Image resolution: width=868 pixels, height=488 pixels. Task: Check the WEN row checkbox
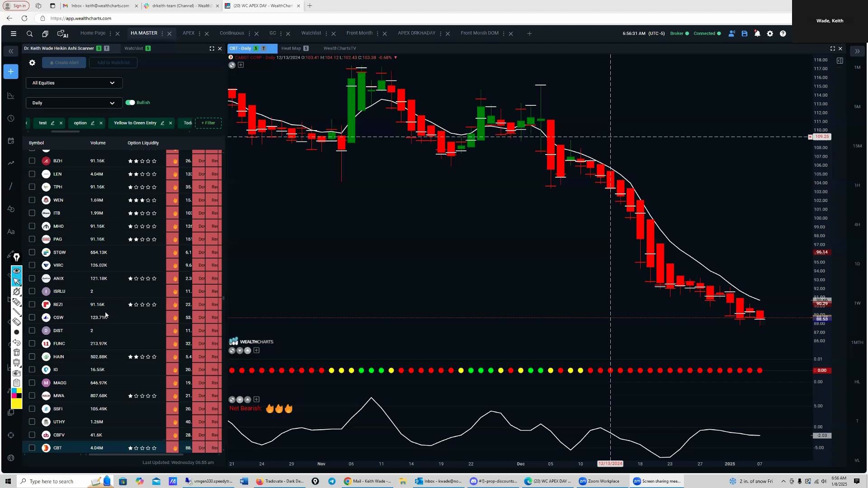[x=32, y=200]
